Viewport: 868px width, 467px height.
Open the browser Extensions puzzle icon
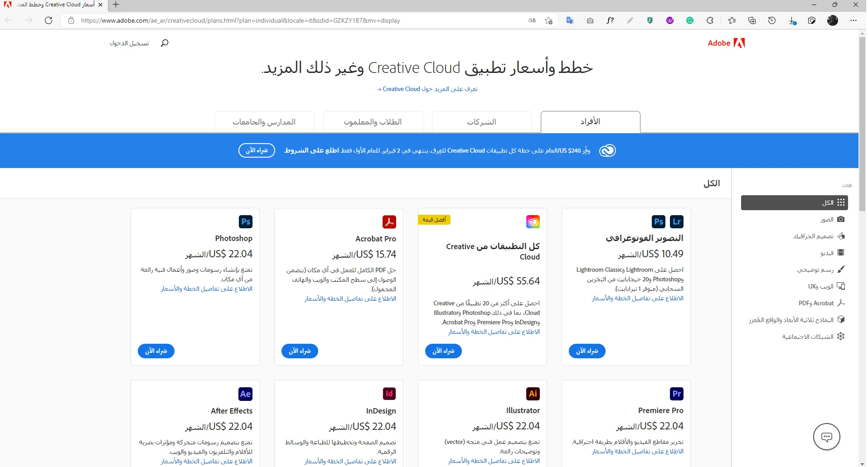pos(710,20)
